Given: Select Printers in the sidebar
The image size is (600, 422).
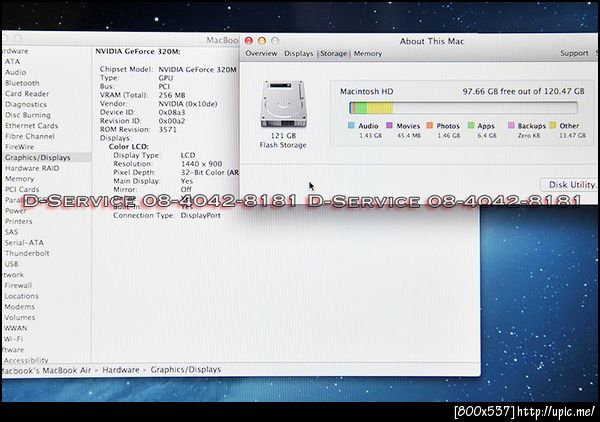Looking at the screenshot, I should (x=18, y=222).
